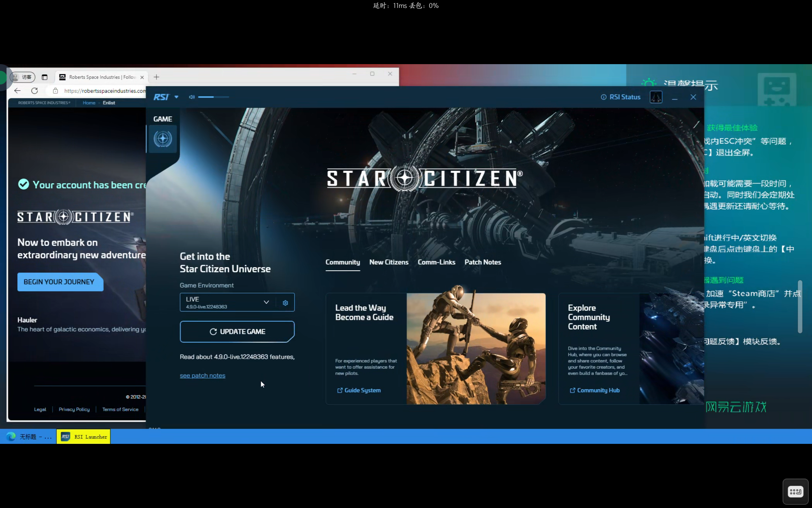Open the Terms of Service footer link

pyautogui.click(x=120, y=409)
